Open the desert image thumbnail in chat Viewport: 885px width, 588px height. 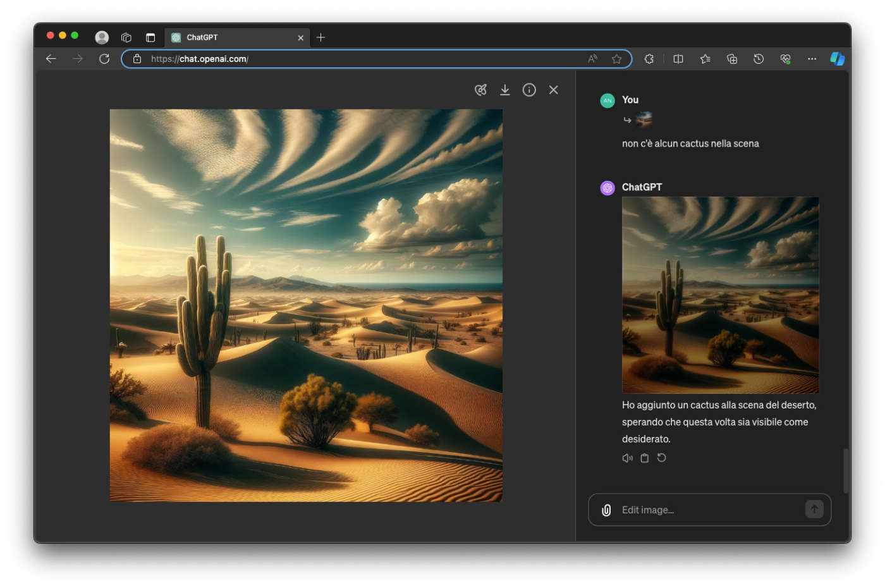pos(720,295)
